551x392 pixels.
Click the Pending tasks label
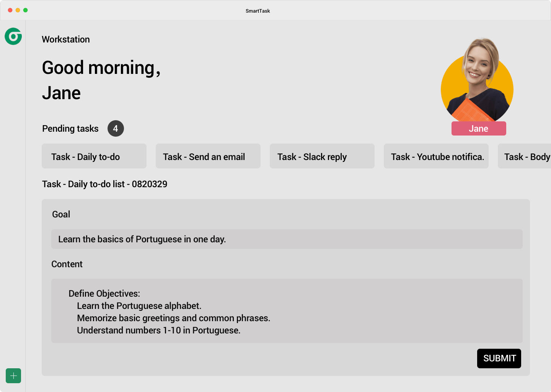70,129
